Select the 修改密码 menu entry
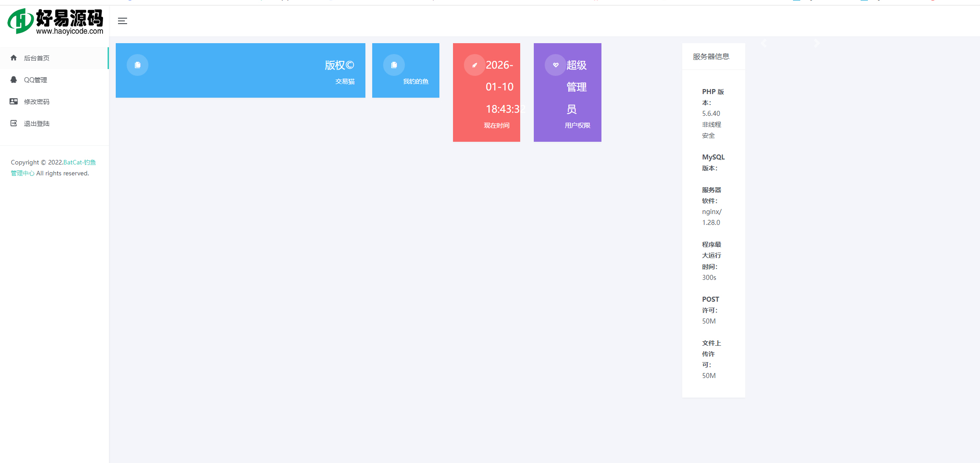The height and width of the screenshot is (463, 980). click(37, 102)
